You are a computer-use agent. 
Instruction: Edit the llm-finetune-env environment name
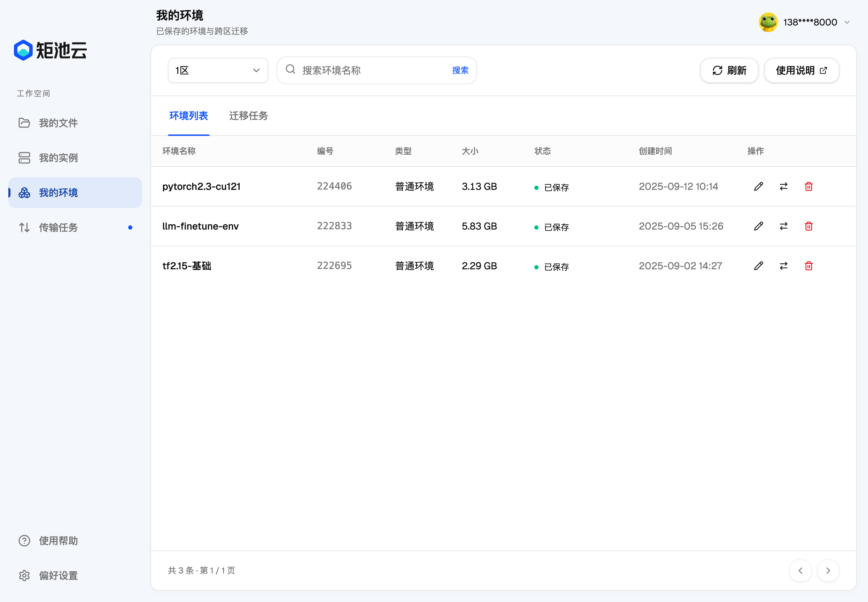758,226
